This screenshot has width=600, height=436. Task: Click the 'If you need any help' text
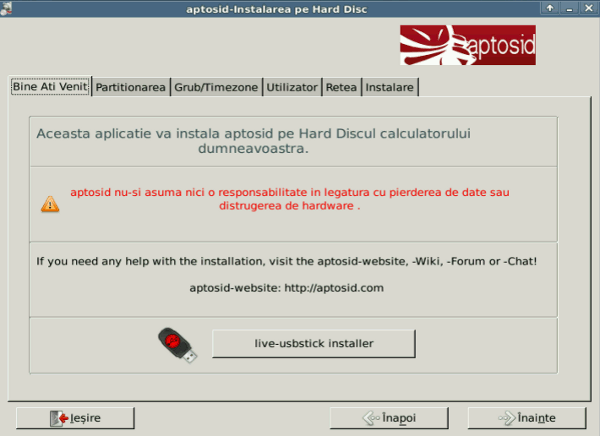[287, 261]
